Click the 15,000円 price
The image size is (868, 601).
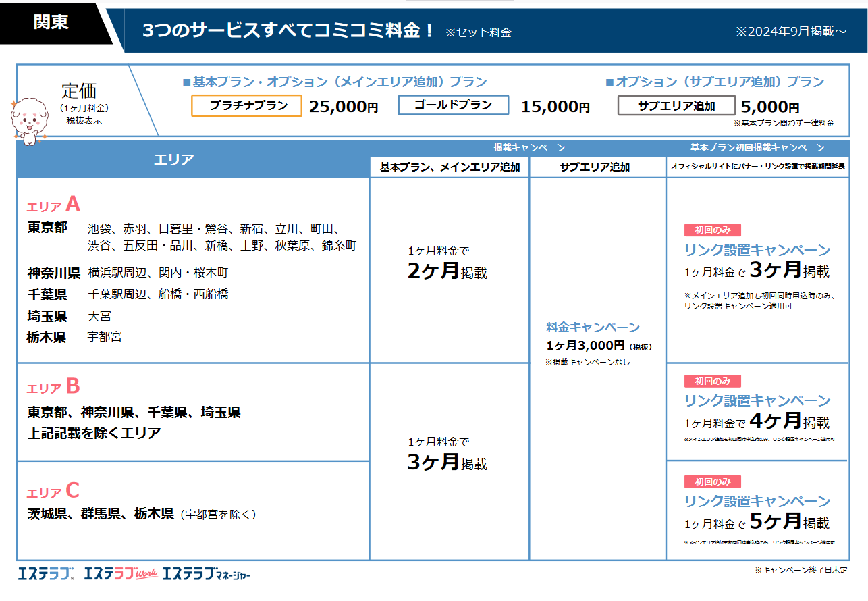tap(555, 106)
